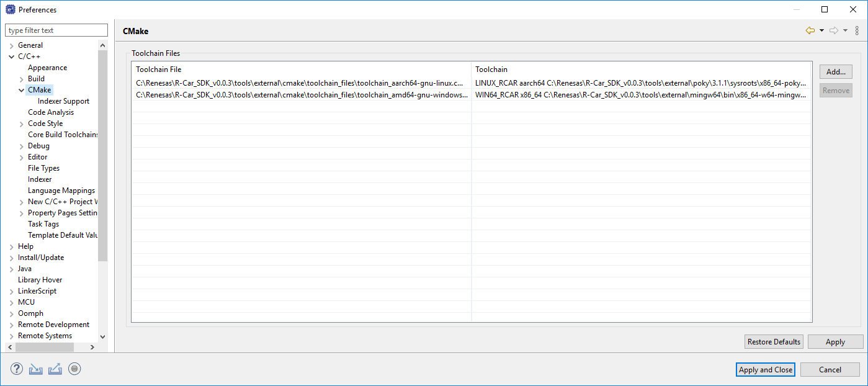This screenshot has height=386, width=868.
Task: Open the forward history dropdown arrow
Action: 845,30
